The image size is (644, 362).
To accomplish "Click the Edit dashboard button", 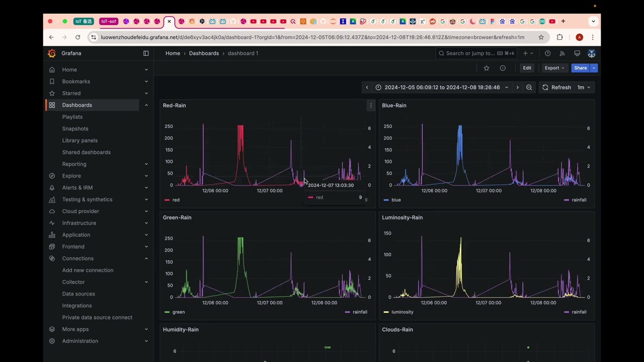I will click(x=527, y=68).
